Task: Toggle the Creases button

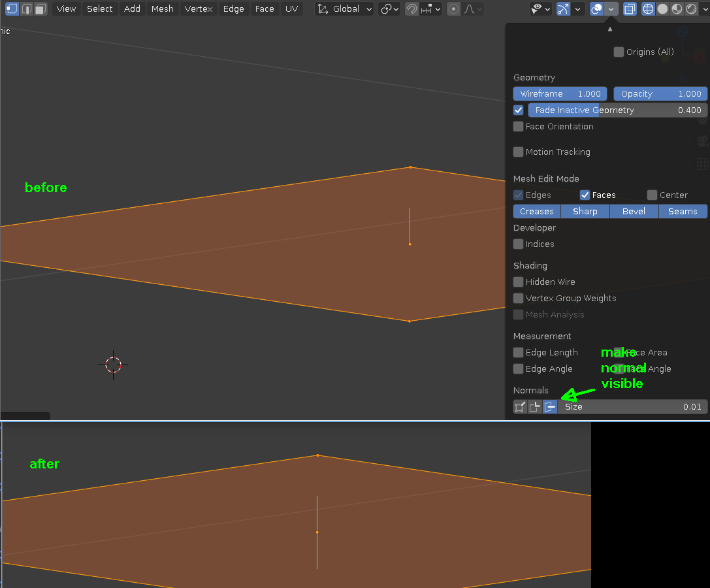Action: click(x=536, y=212)
